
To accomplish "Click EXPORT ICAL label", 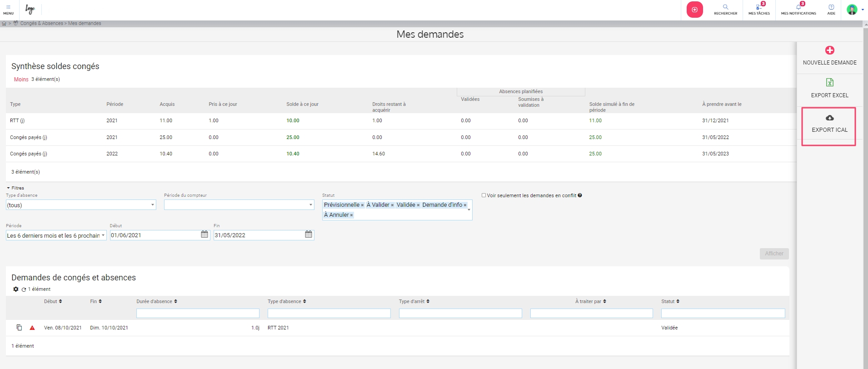I will [x=830, y=130].
